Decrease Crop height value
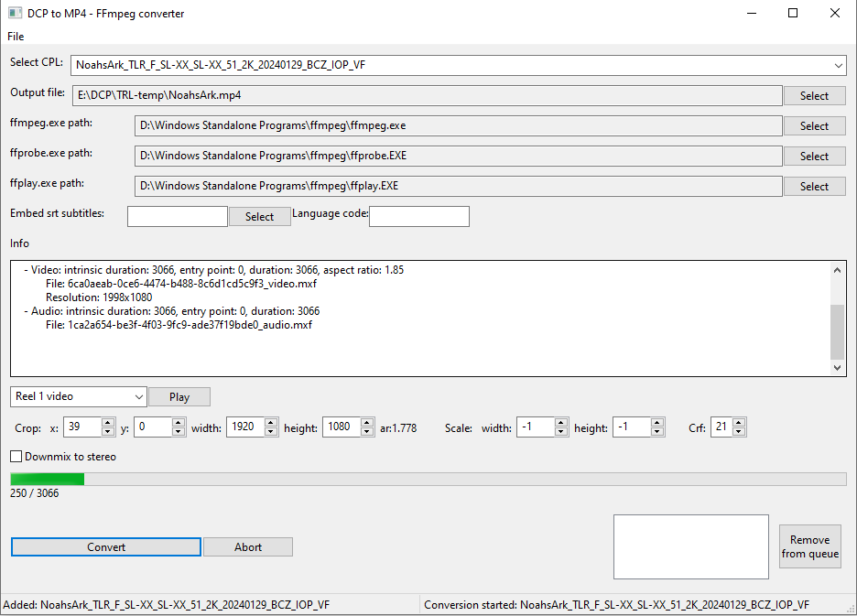The height and width of the screenshot is (616, 857). 367,431
